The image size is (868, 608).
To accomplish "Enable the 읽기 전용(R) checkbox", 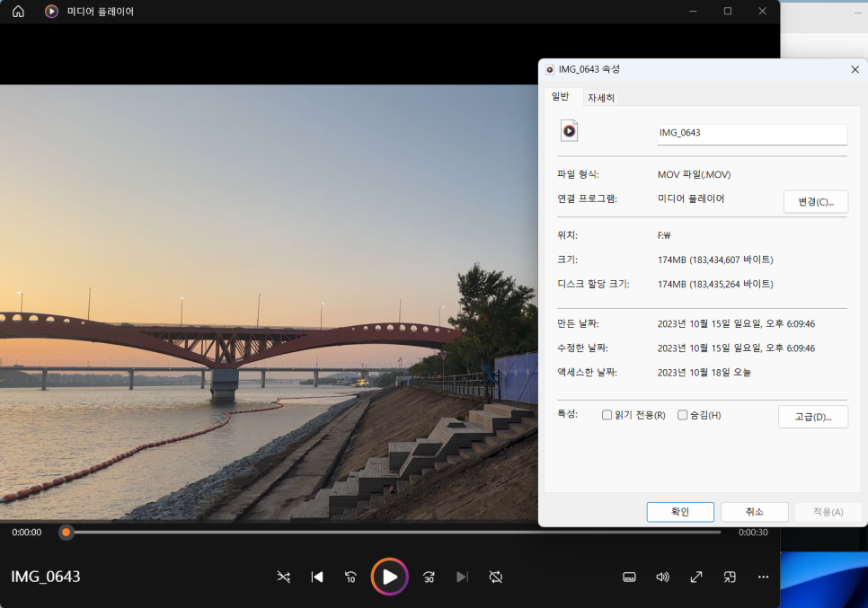I will tap(607, 415).
